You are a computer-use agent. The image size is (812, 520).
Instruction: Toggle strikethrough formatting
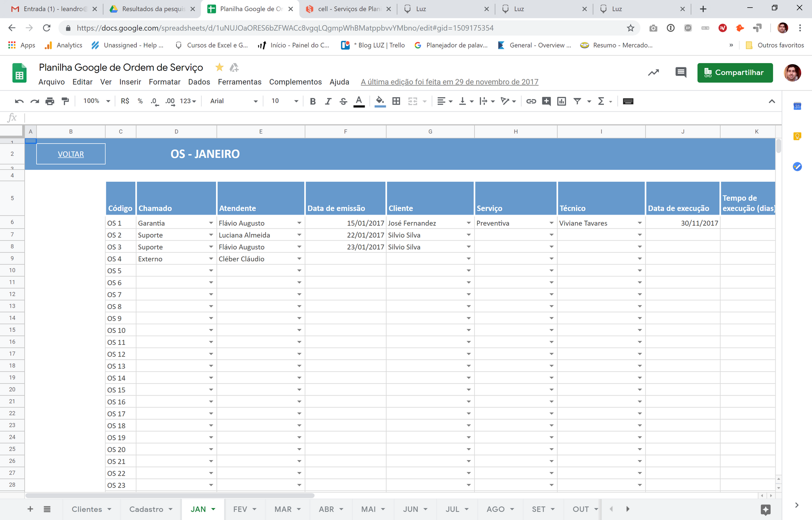coord(343,101)
